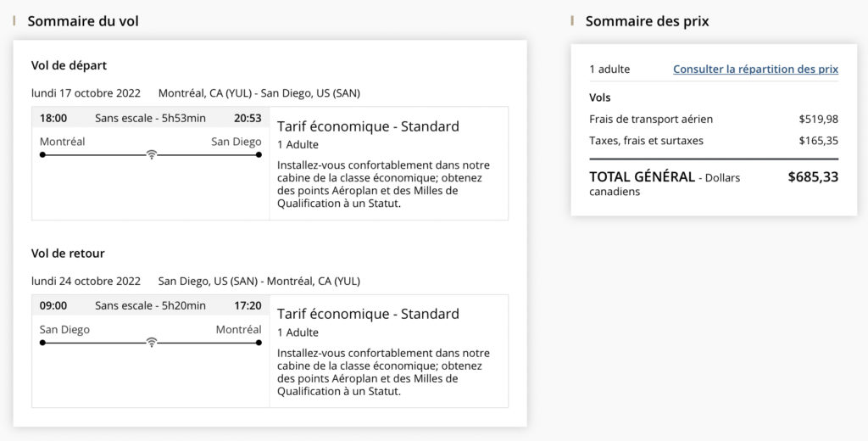Click the 'Frais de transport aérien' amount $519,98

click(x=818, y=120)
